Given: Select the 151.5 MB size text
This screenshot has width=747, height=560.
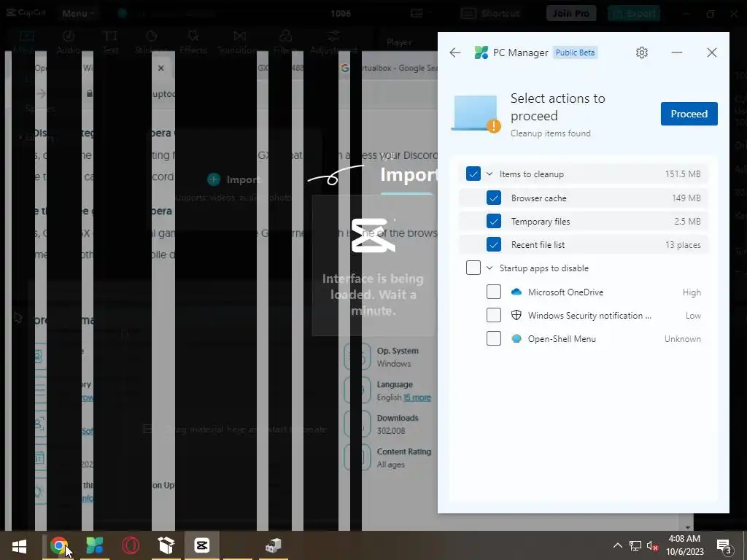Looking at the screenshot, I should coord(683,174).
